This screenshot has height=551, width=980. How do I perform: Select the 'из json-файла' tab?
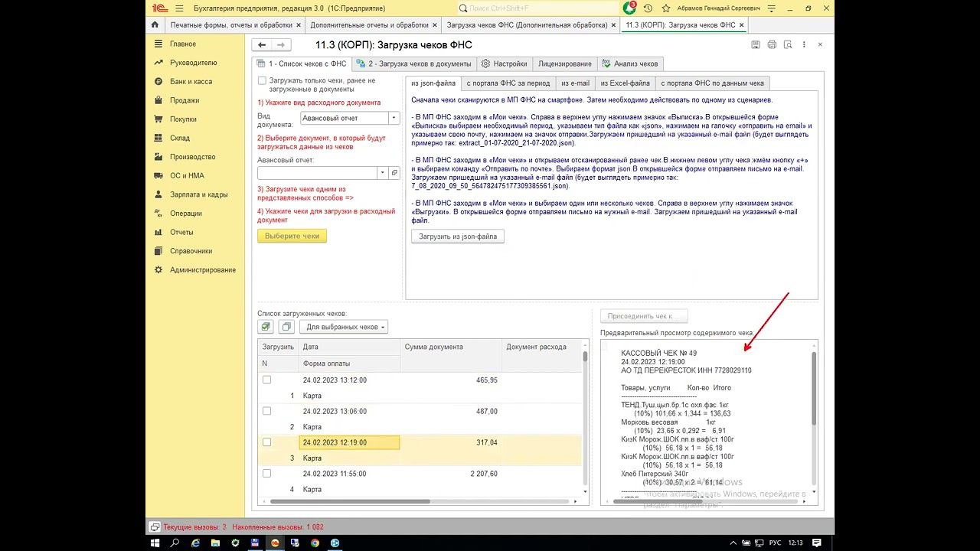click(433, 83)
